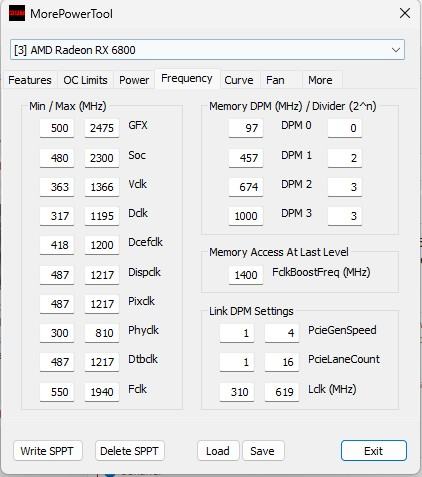This screenshot has width=422, height=477.
Task: Edit the Soc minimum field showing 480
Action: 57,158
